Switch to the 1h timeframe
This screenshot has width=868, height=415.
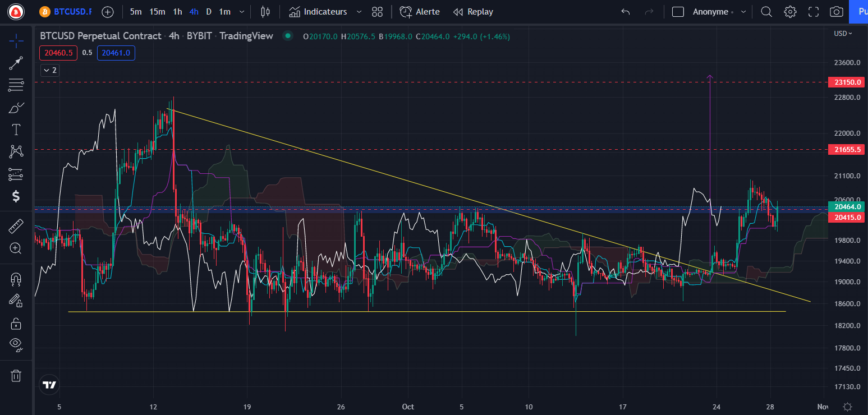(x=177, y=11)
